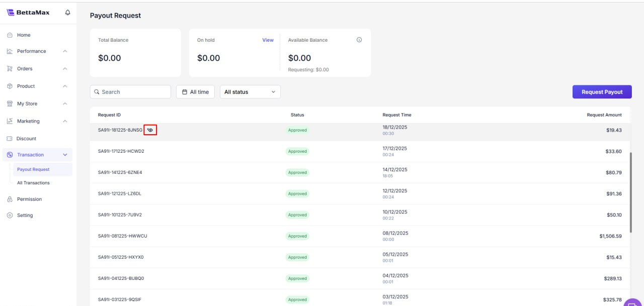Viewport: 644px width, 306px height.
Task: Open the All status dropdown
Action: click(250, 92)
